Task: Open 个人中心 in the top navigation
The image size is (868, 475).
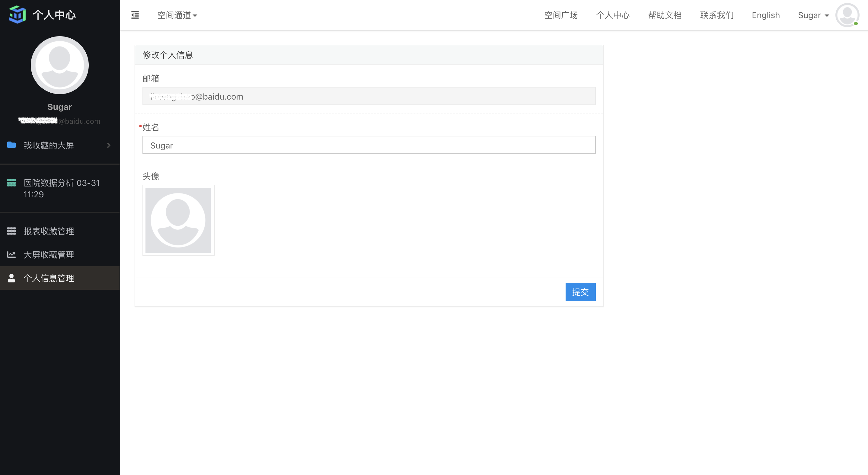Action: click(x=613, y=15)
